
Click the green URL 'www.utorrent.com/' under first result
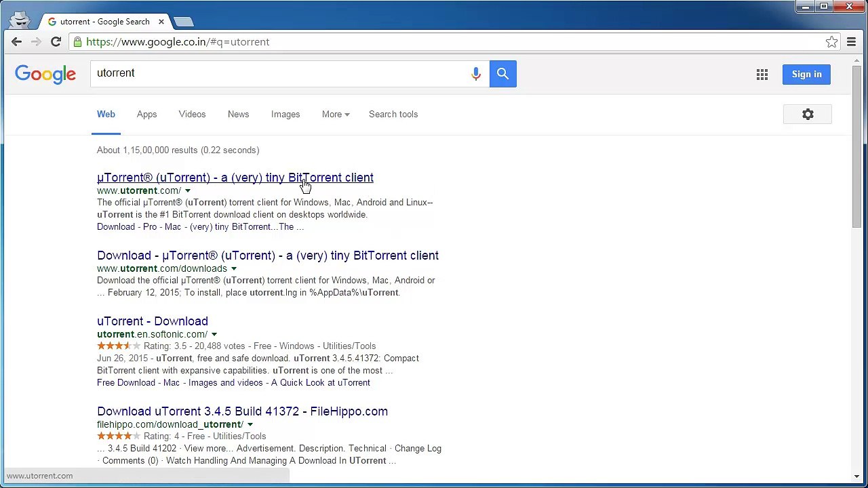click(x=139, y=191)
